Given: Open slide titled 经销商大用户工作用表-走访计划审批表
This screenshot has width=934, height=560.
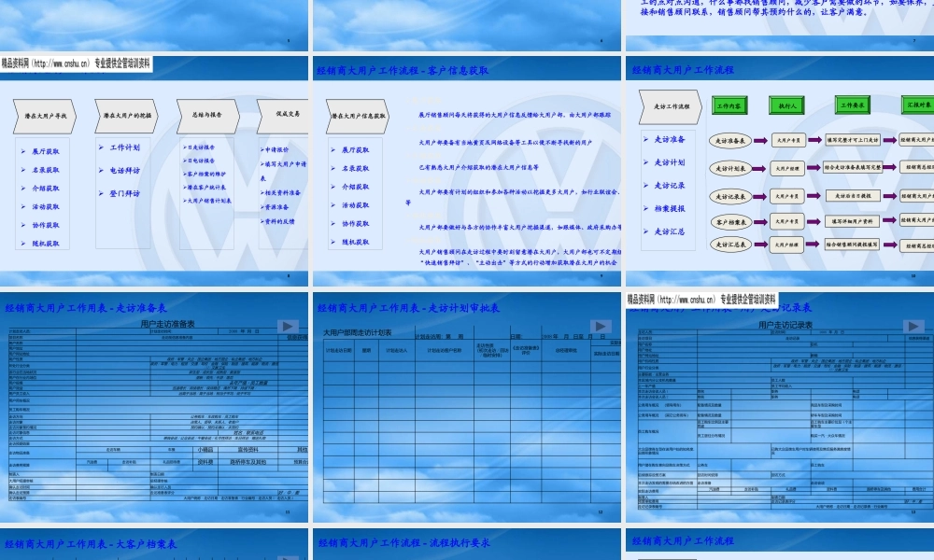Looking at the screenshot, I should (x=466, y=407).
